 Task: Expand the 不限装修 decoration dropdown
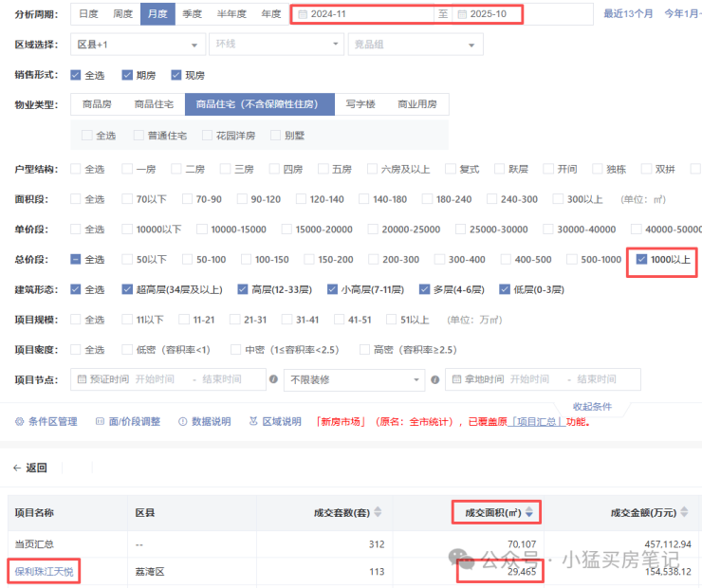tap(353, 379)
